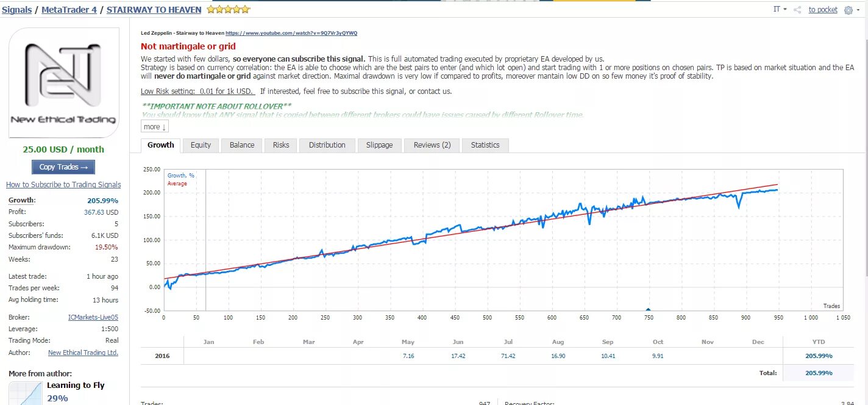Open the Reviews (2) tab
Image resolution: width=868 pixels, height=405 pixels.
(432, 145)
